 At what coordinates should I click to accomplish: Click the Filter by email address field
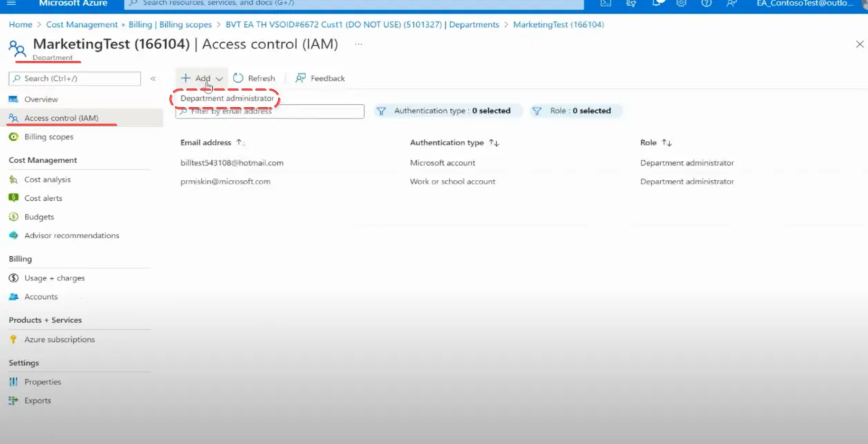click(270, 111)
